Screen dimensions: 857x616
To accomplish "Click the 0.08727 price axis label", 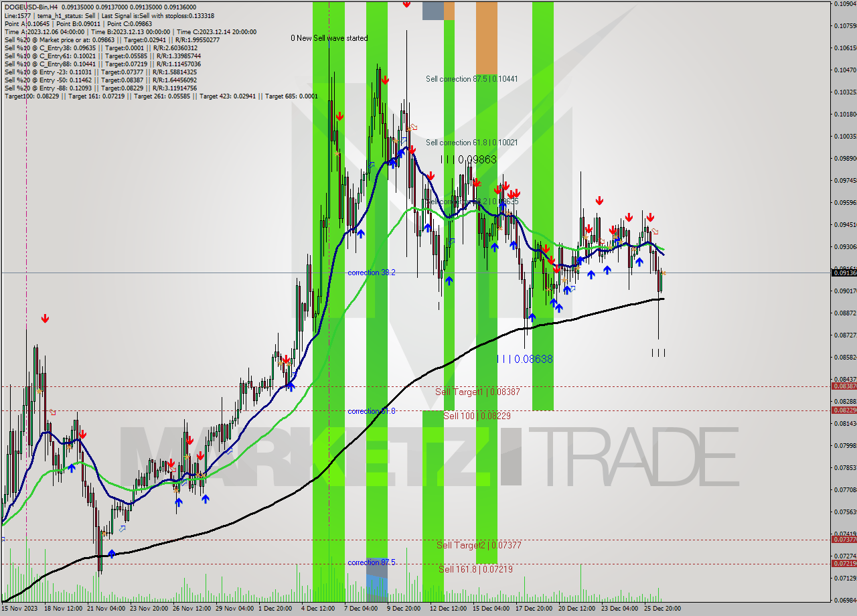I will pyautogui.click(x=846, y=335).
